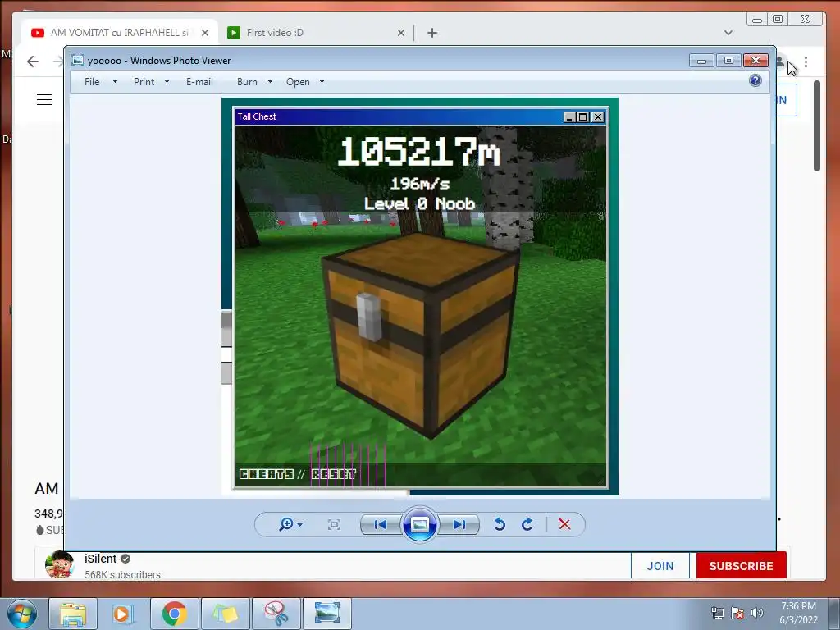This screenshot has width=840, height=630.
Task: Delete photo with red X icon
Action: (564, 524)
